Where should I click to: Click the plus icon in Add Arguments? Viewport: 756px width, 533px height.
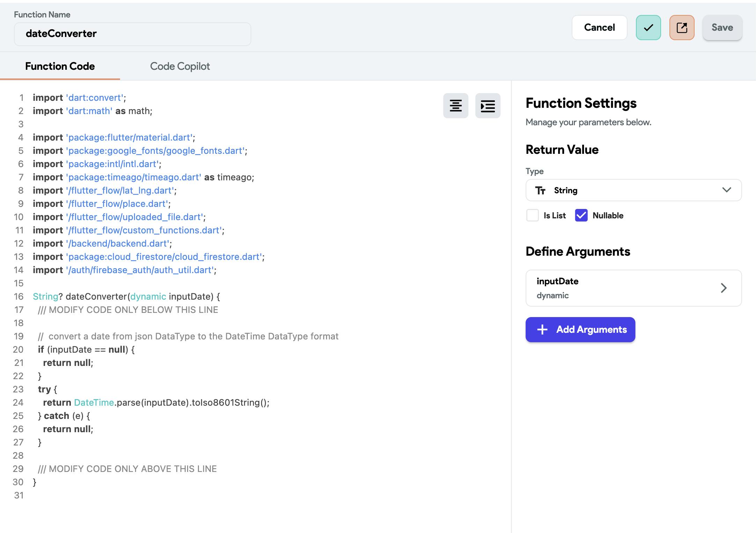542,330
